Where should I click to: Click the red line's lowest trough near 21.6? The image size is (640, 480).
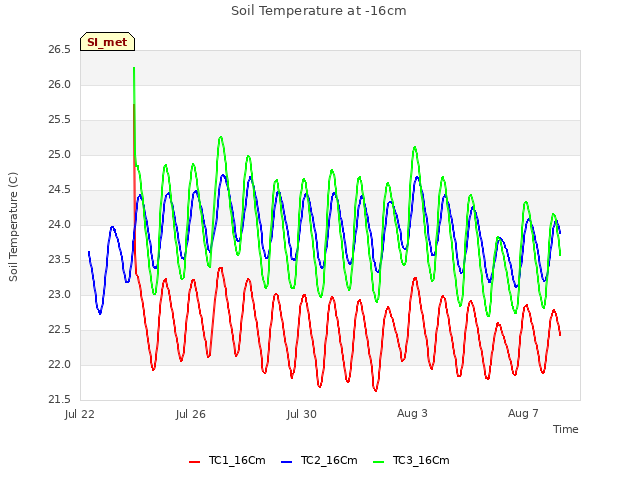(x=376, y=390)
